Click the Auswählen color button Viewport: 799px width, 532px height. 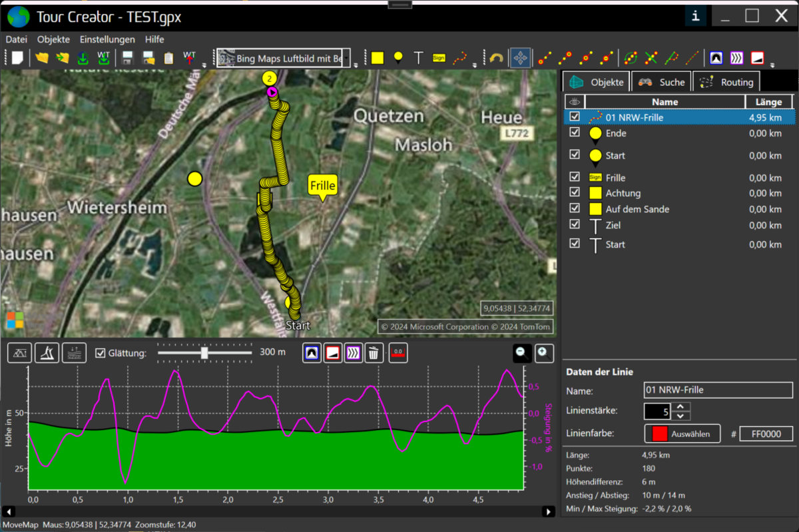pyautogui.click(x=682, y=433)
